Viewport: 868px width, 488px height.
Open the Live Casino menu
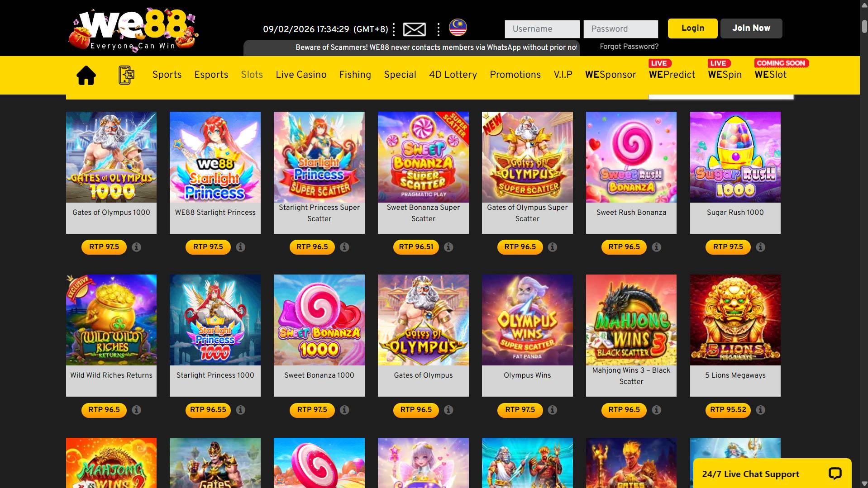[301, 75]
